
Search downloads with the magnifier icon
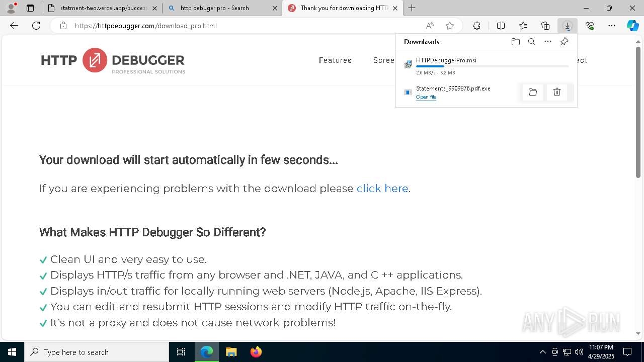[x=531, y=42]
